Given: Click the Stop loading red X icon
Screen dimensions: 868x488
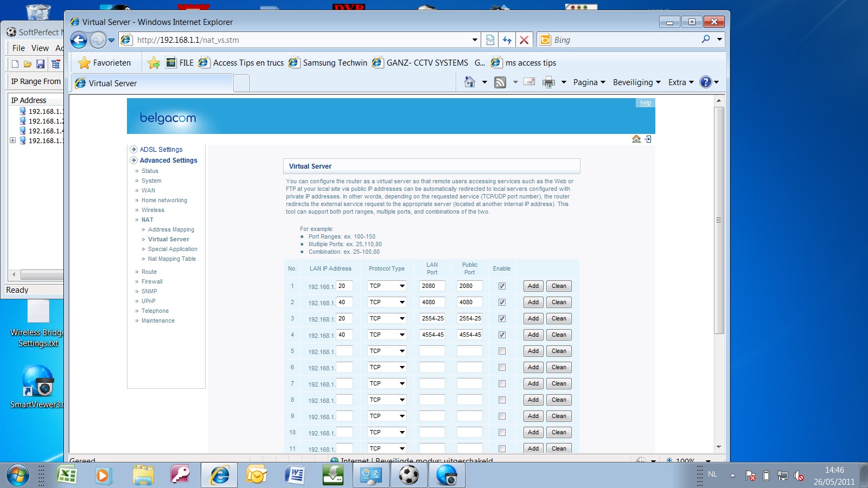Looking at the screenshot, I should click(524, 40).
